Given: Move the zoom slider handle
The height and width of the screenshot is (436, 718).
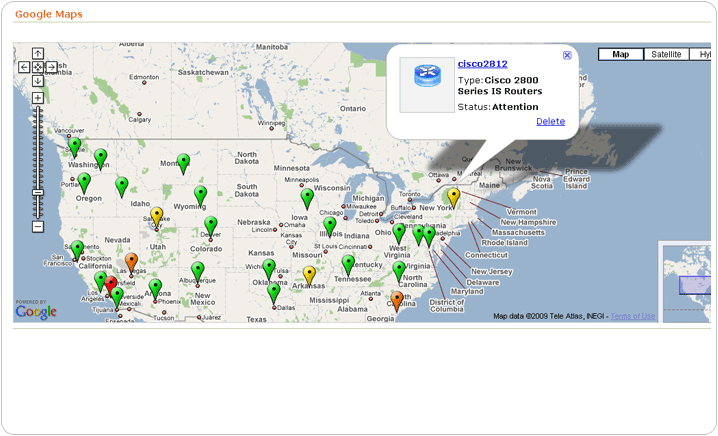Looking at the screenshot, I should tap(38, 192).
